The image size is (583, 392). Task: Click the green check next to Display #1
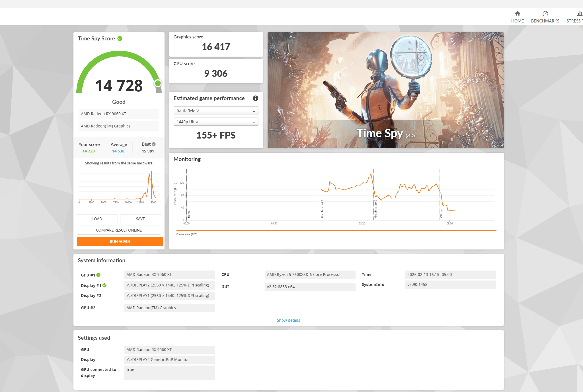click(x=104, y=285)
